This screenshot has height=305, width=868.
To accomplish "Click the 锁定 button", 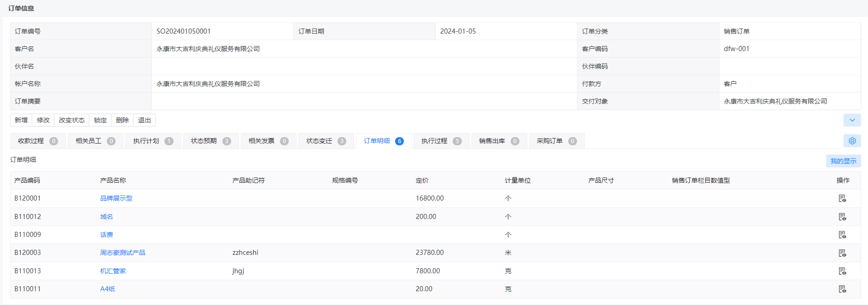I will [100, 120].
